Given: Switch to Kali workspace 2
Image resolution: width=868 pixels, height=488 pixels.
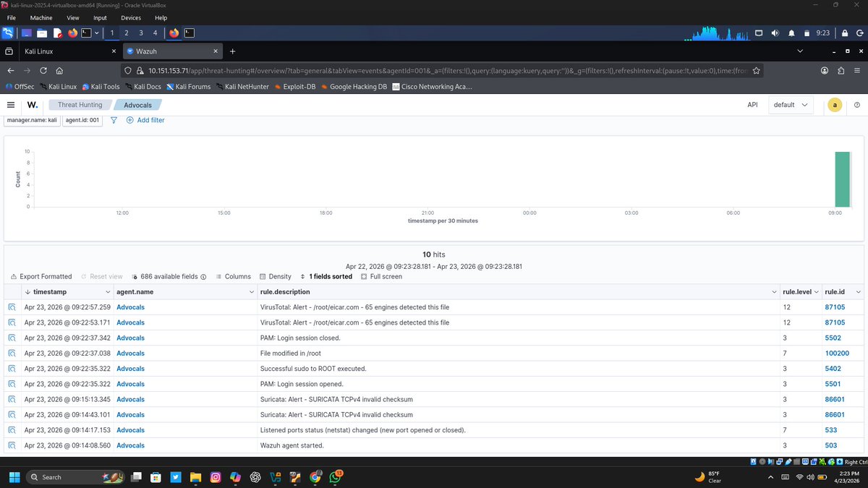Looking at the screenshot, I should (127, 33).
